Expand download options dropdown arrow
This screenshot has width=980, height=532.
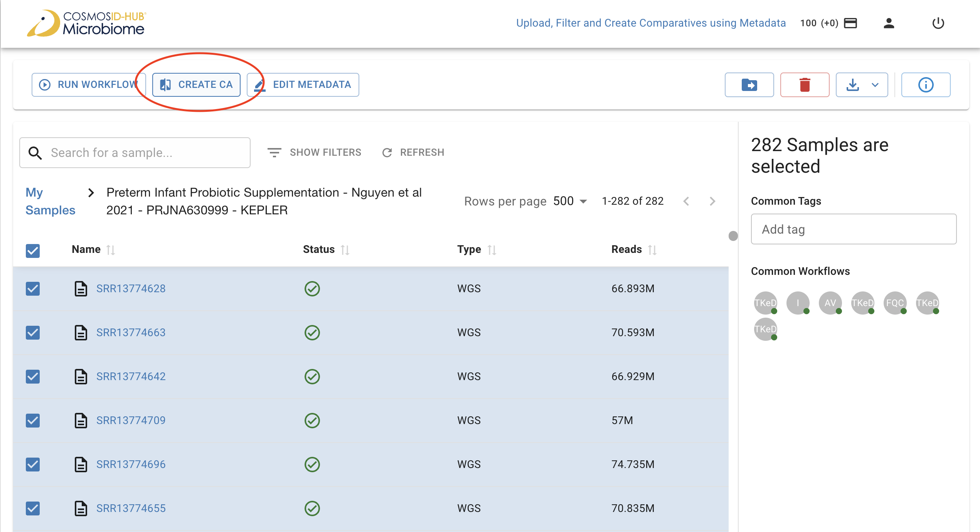875,85
